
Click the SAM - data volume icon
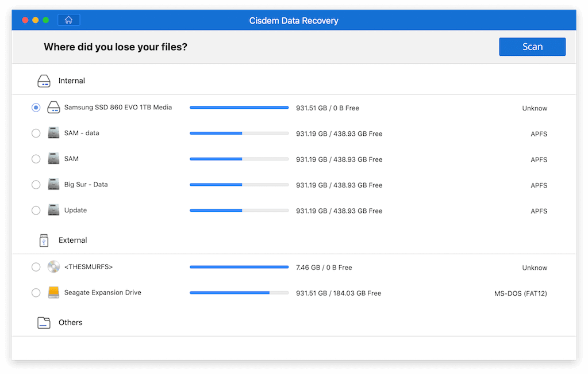click(53, 133)
